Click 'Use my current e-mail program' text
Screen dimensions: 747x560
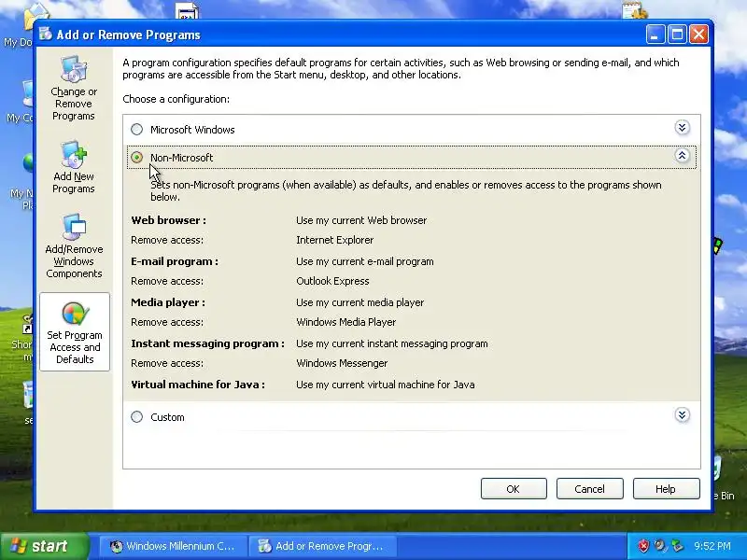point(365,261)
